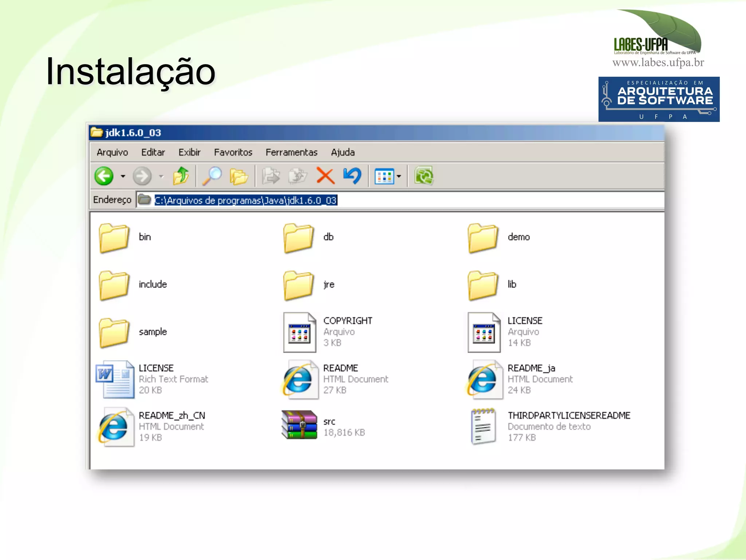Select the include folder icon
Viewport: 746px width, 560px height.
coord(114,285)
